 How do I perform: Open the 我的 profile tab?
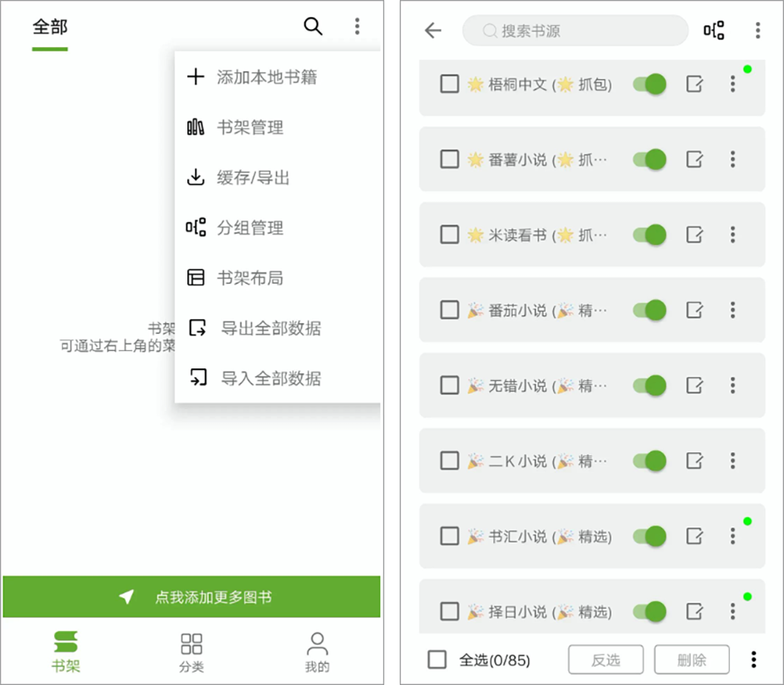317,651
